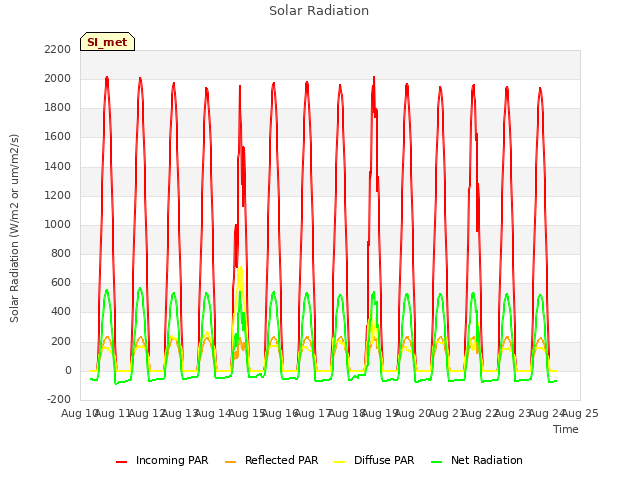Click the 200 y-axis tick label
640x480 pixels.
pos(61,341)
